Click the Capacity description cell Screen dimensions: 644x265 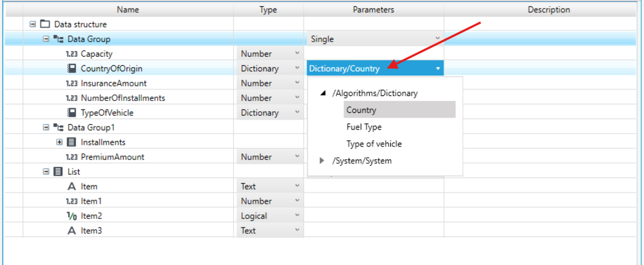coord(540,54)
